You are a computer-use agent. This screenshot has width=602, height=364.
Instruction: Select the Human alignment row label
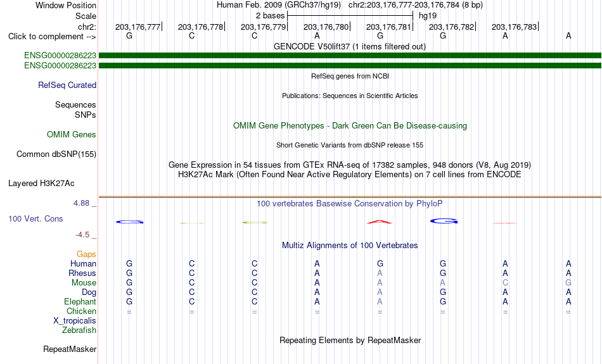(83, 264)
